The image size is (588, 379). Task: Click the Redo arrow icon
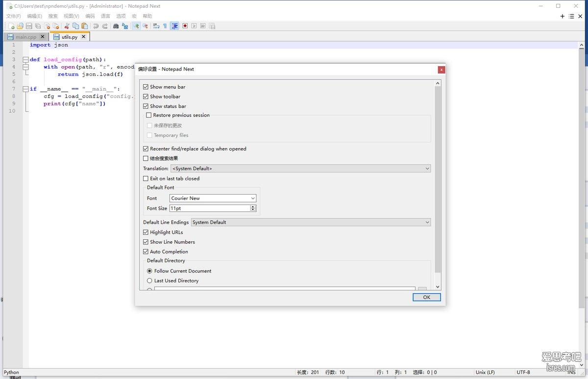104,26
